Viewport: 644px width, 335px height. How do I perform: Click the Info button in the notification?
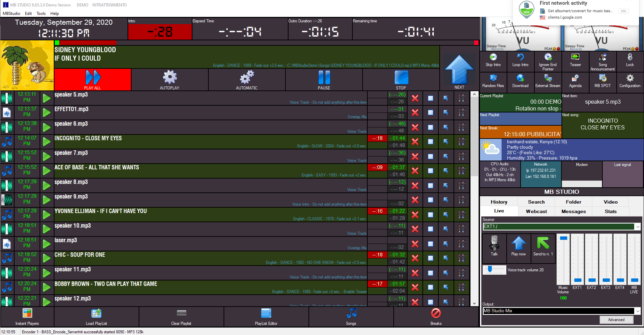(x=623, y=11)
